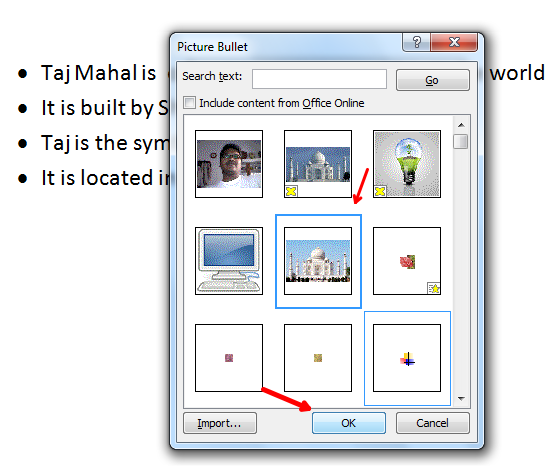Click the vertical scrollbar thumb
The height and width of the screenshot is (466, 555).
click(460, 142)
